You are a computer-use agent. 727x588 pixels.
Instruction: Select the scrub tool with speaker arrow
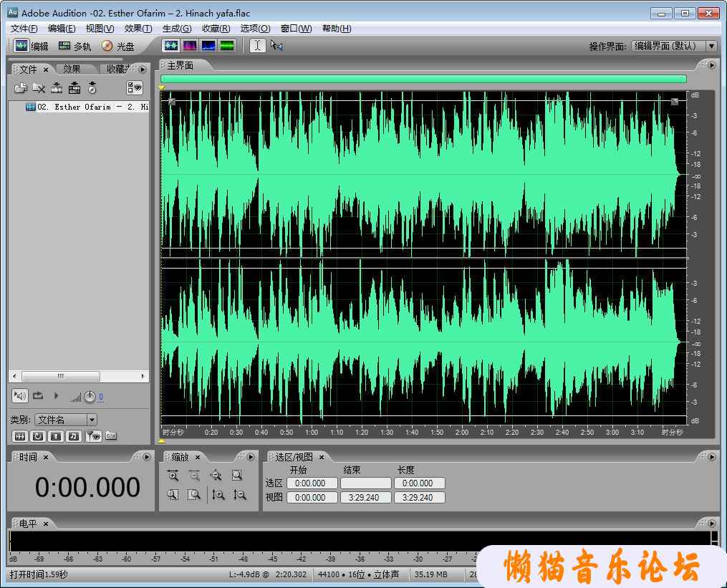click(276, 45)
